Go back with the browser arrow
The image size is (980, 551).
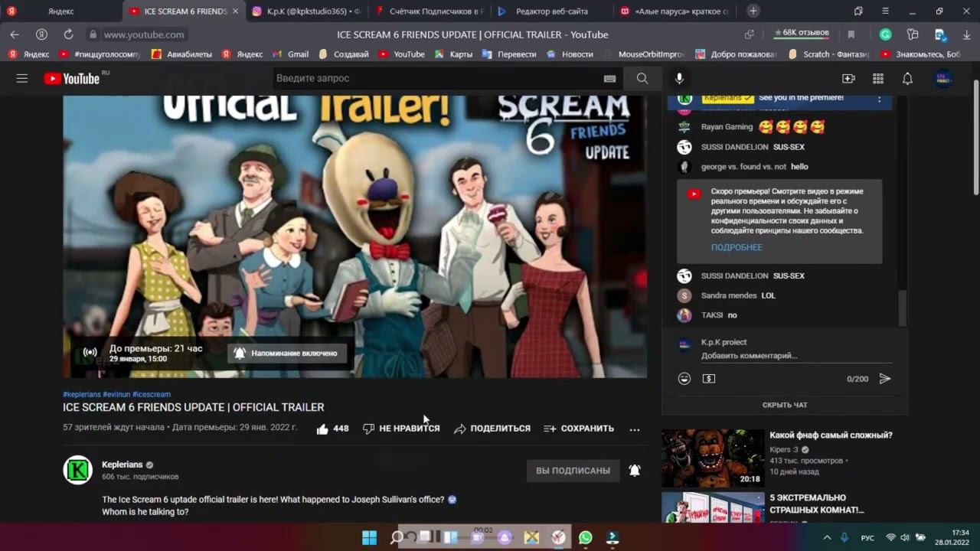[15, 34]
